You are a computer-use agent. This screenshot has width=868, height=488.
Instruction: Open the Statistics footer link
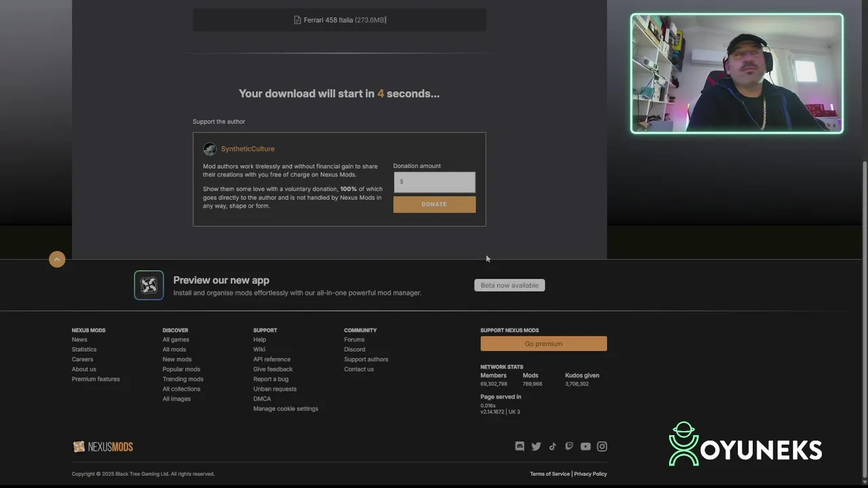[84, 350]
